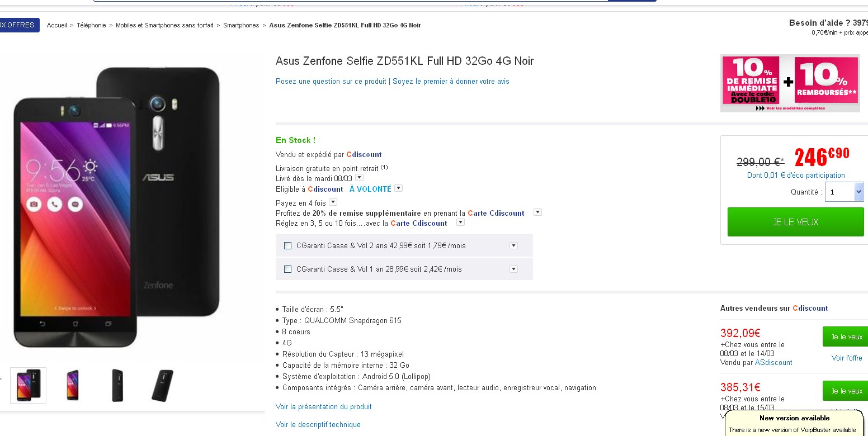868x436 pixels.
Task: Open Voir le descriptif technique link
Action: click(x=318, y=425)
